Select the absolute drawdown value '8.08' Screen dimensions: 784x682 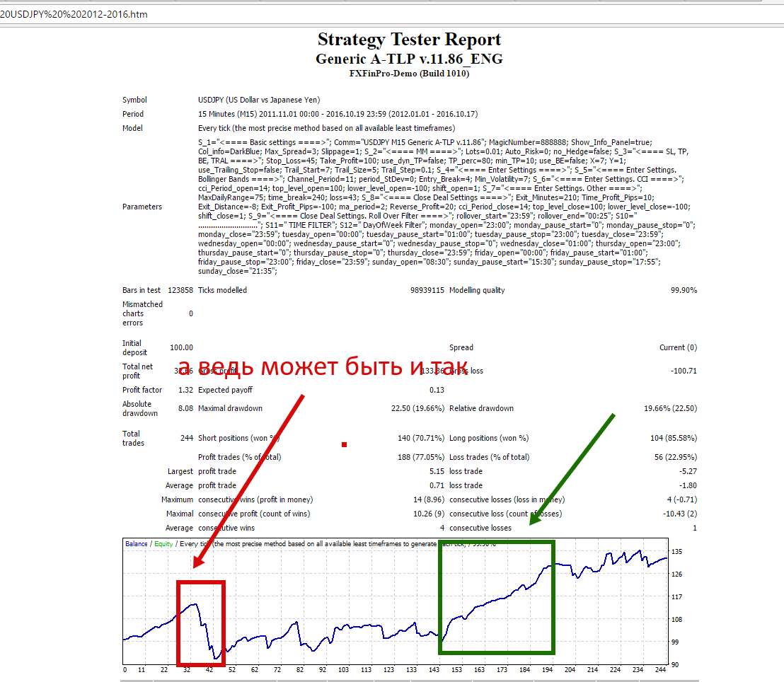pyautogui.click(x=185, y=408)
